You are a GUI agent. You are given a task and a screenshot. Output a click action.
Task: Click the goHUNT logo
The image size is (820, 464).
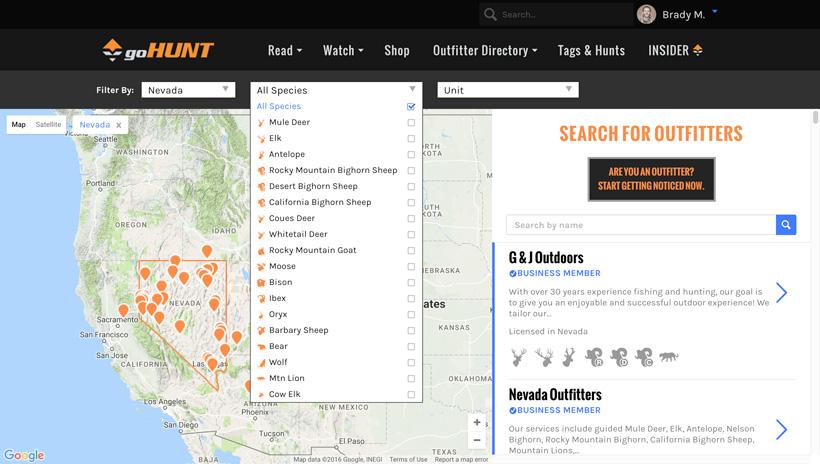[158, 50]
